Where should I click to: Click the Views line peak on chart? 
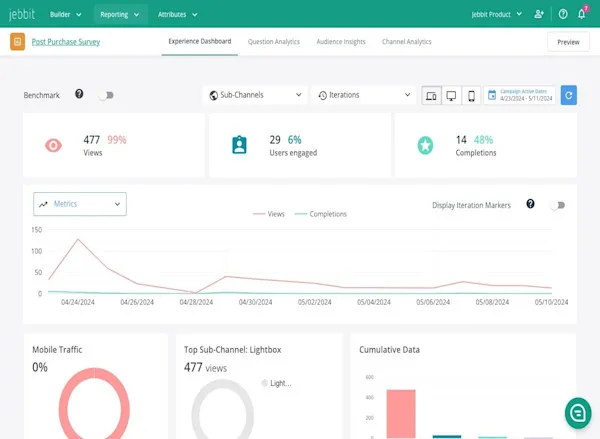point(78,239)
